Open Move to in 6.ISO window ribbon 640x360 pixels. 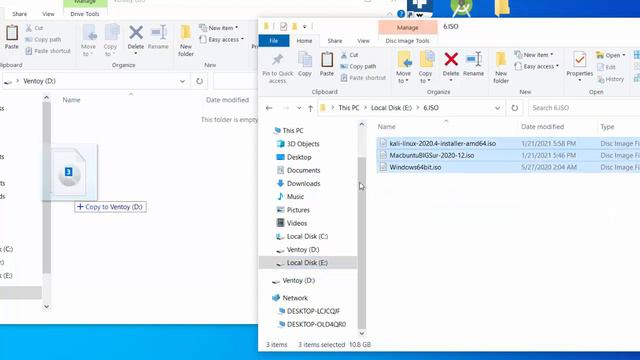pos(404,68)
